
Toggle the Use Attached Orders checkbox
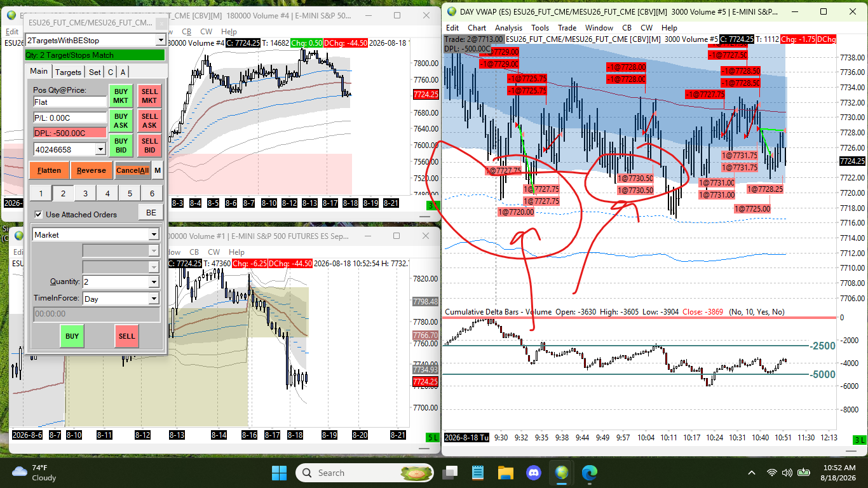click(x=39, y=215)
